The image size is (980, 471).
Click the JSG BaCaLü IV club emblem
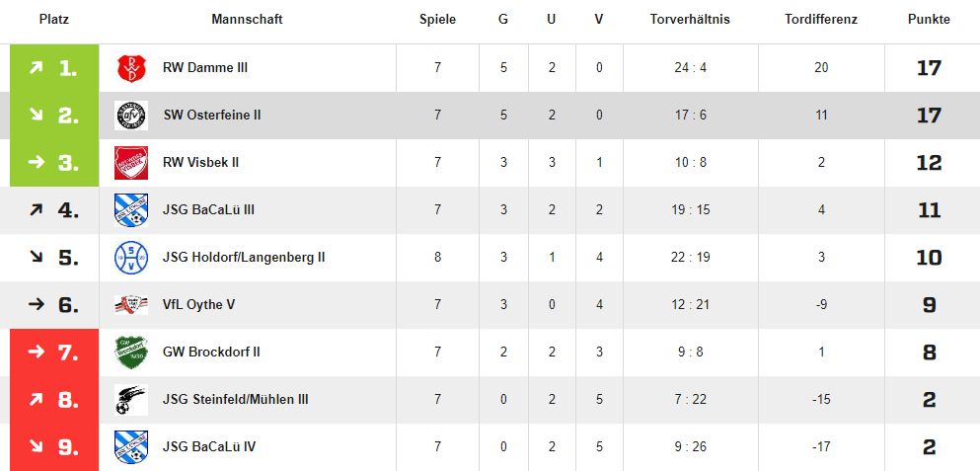(x=130, y=447)
